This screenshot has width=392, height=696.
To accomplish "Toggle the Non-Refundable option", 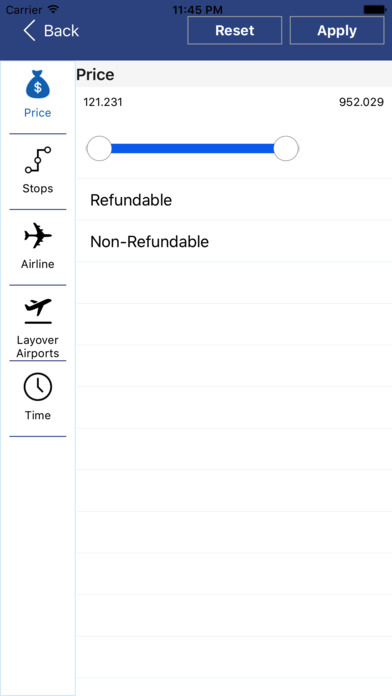I will (x=234, y=241).
